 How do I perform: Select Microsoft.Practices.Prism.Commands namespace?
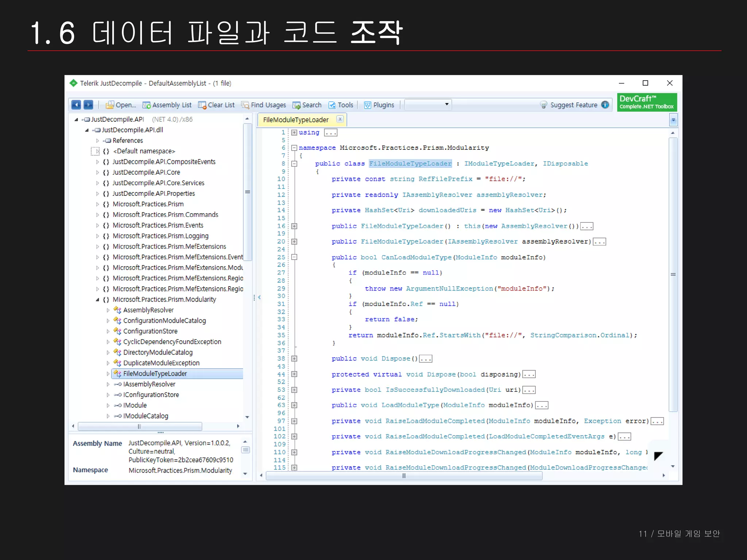165,214
